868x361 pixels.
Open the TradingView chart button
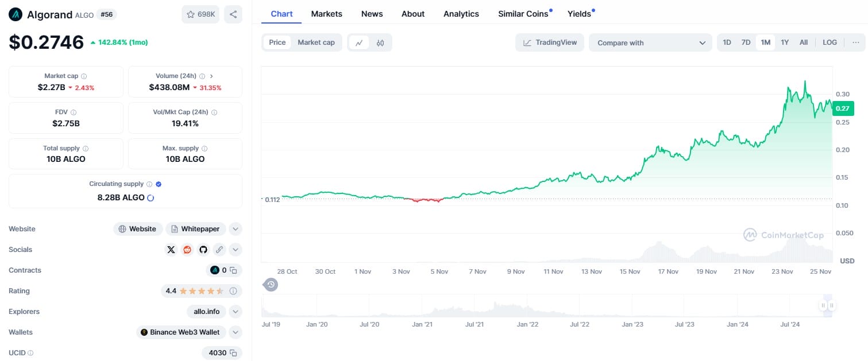550,42
